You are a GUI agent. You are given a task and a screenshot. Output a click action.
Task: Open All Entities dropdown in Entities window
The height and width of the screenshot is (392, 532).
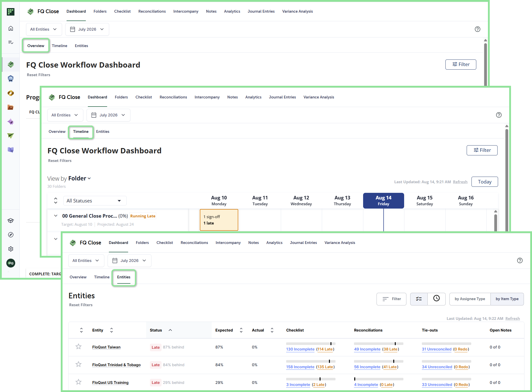click(86, 261)
